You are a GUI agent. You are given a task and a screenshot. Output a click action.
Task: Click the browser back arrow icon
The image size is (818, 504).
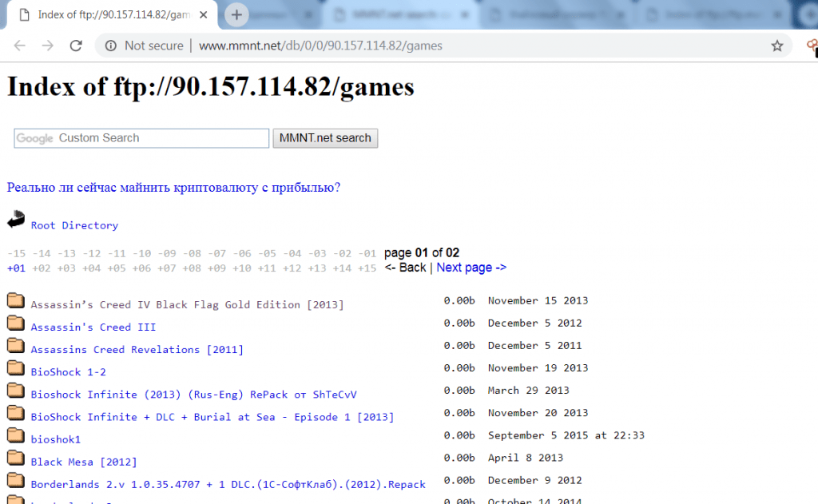pos(19,46)
